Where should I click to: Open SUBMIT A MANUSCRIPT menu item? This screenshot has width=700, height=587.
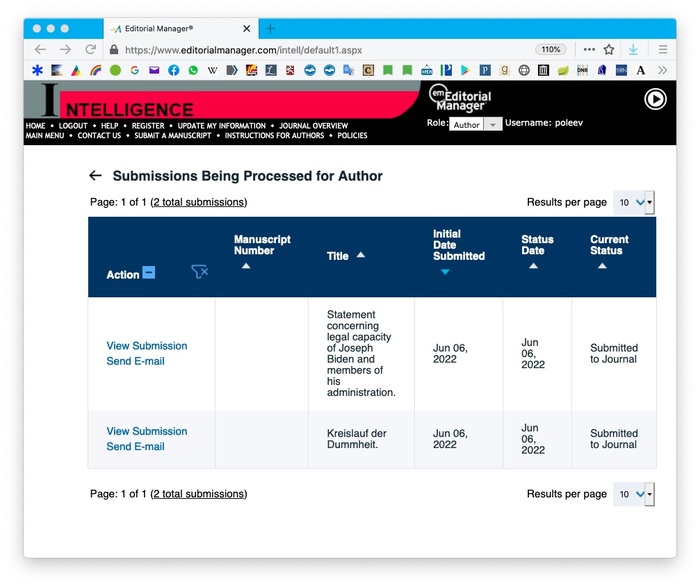[172, 136]
